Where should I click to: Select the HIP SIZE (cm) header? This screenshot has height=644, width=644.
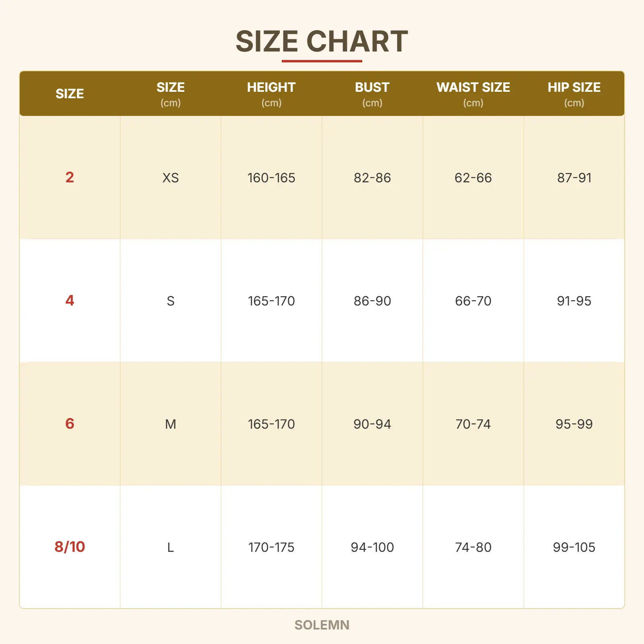pos(574,94)
